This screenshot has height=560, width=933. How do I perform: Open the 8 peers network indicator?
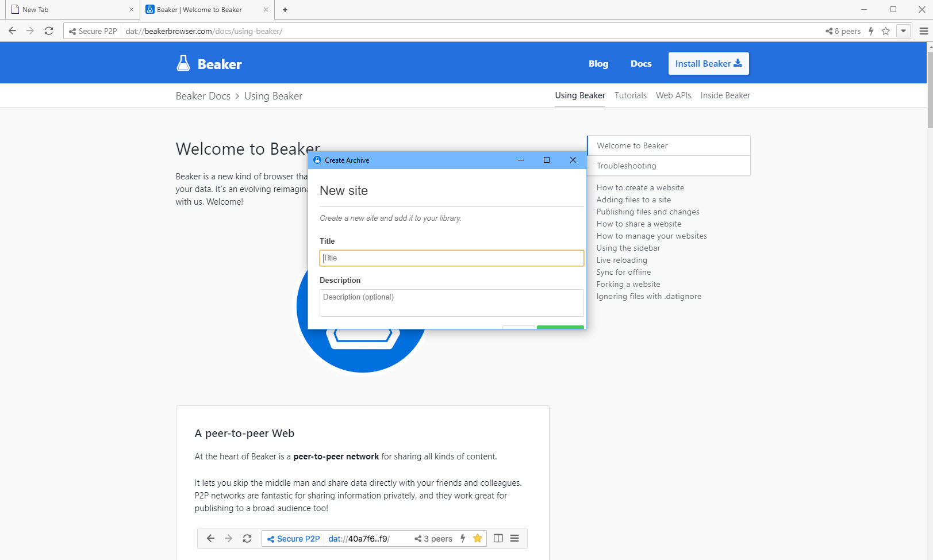(843, 31)
